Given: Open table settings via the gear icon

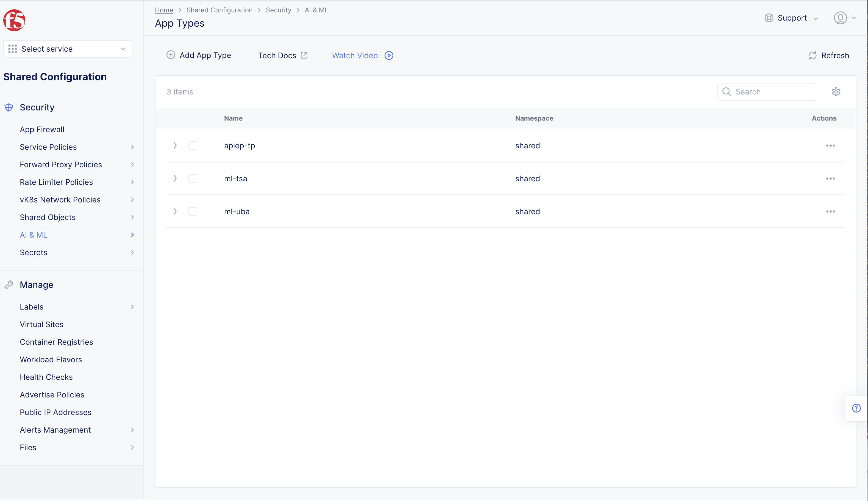Looking at the screenshot, I should coord(836,91).
